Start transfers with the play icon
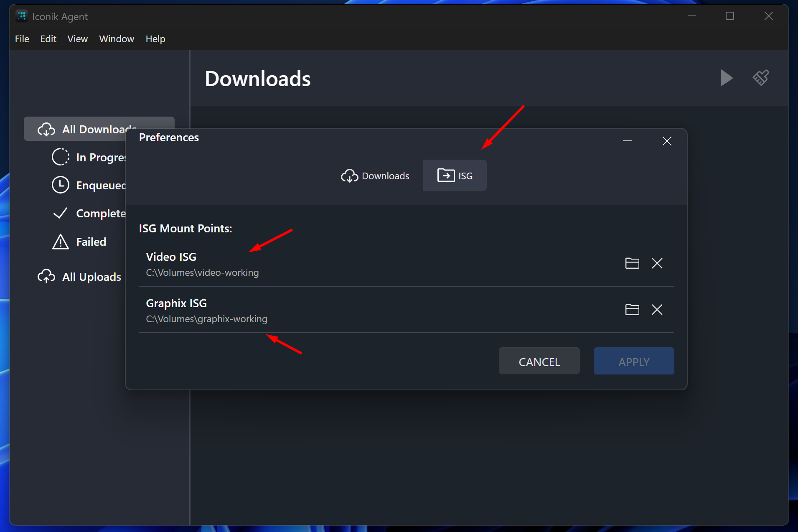798x532 pixels. point(726,78)
